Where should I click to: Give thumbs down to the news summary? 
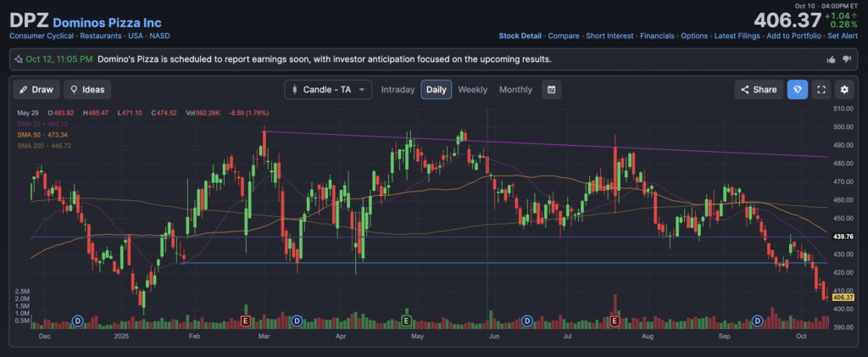coord(846,59)
